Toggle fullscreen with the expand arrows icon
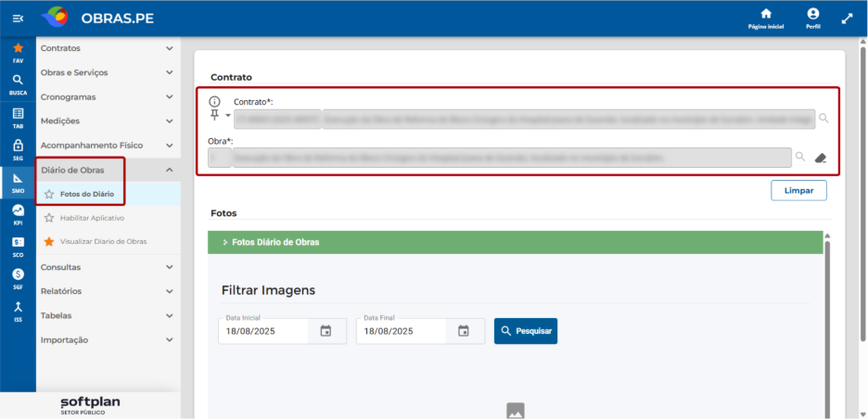The image size is (868, 420). pos(847,19)
